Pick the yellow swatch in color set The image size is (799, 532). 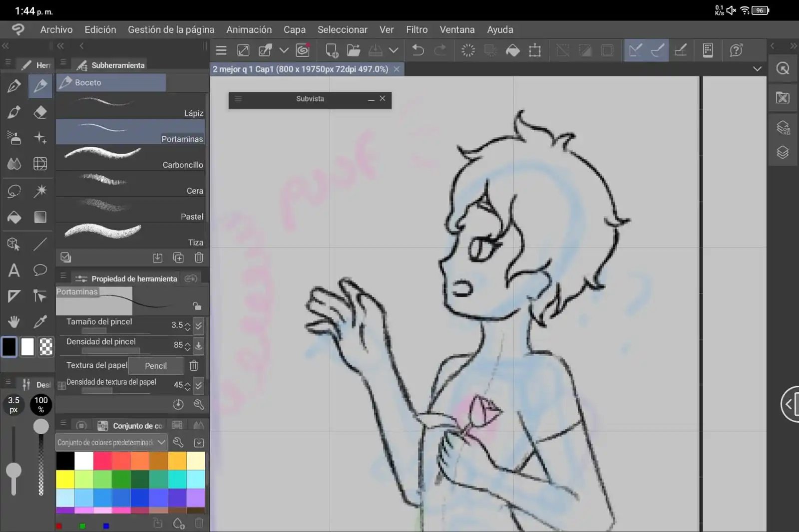point(65,479)
